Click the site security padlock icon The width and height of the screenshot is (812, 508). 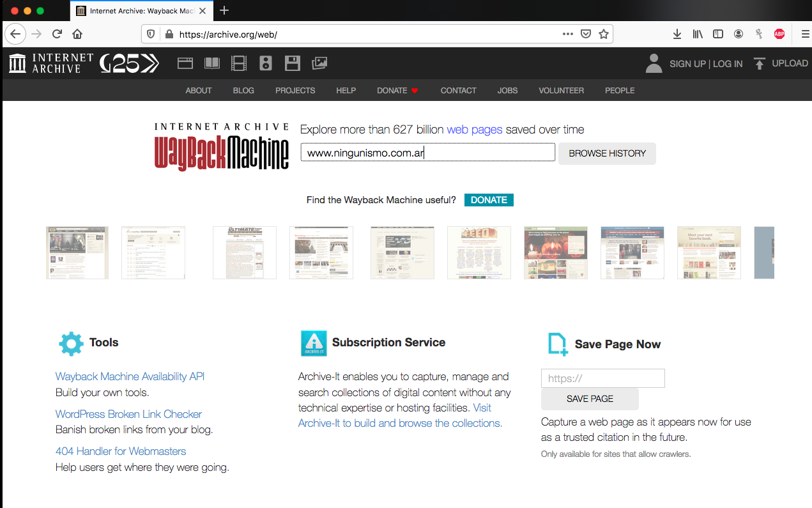(169, 35)
